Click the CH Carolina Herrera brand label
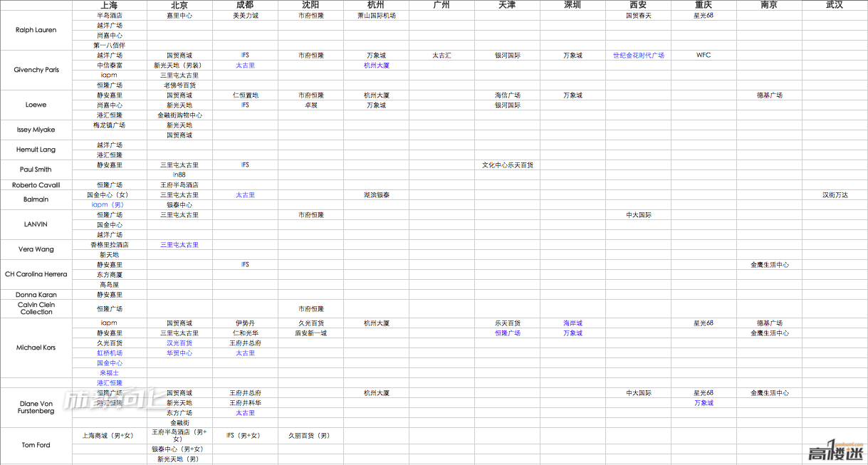The image size is (868, 465). pos(36,274)
